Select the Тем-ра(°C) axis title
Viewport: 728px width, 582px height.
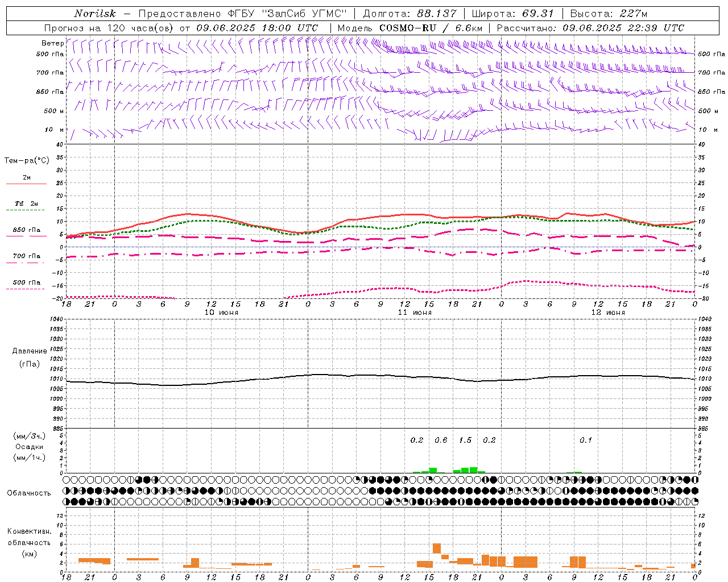27,161
